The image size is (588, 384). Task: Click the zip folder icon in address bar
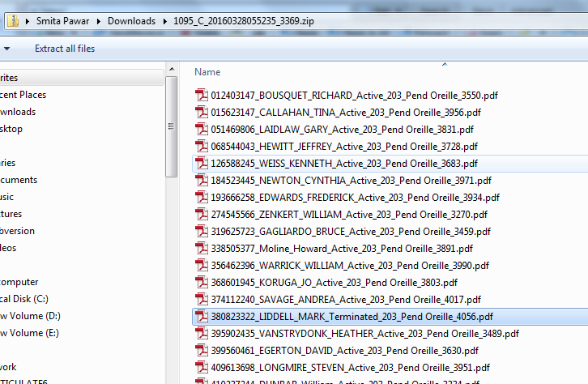tap(13, 21)
